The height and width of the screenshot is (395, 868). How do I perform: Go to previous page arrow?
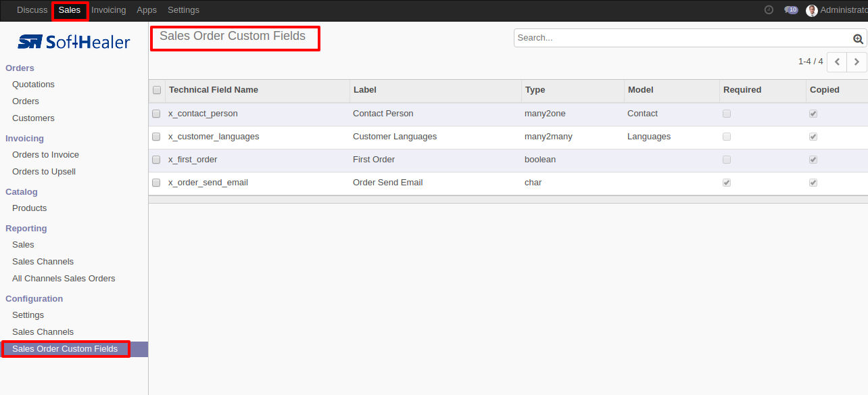pyautogui.click(x=837, y=62)
